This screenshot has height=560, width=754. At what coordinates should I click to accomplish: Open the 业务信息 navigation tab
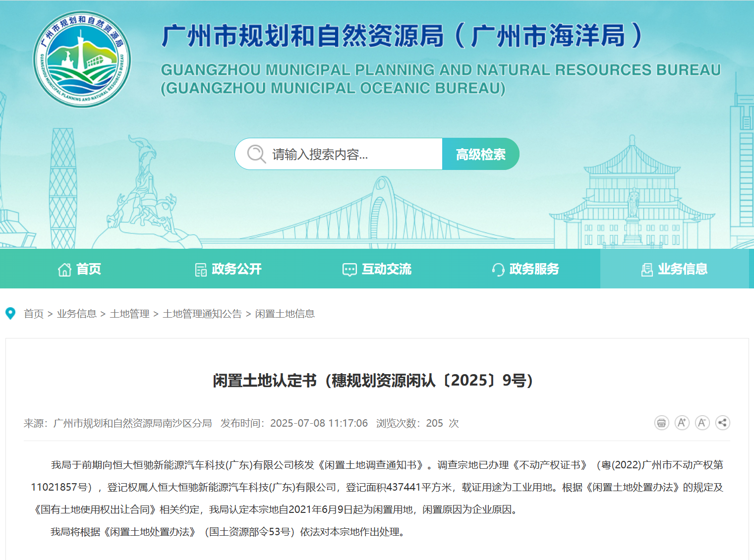674,269
